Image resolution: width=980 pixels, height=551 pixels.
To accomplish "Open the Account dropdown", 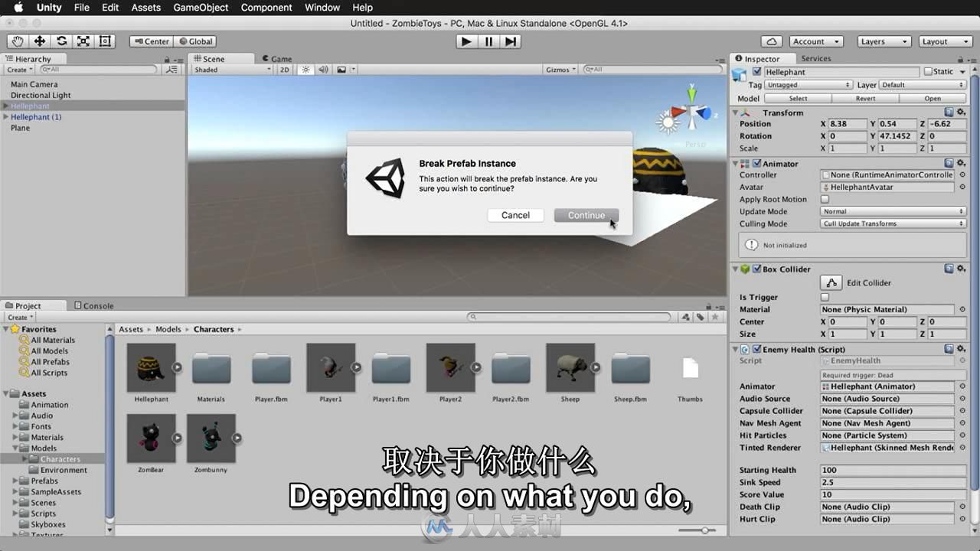I will (x=815, y=41).
